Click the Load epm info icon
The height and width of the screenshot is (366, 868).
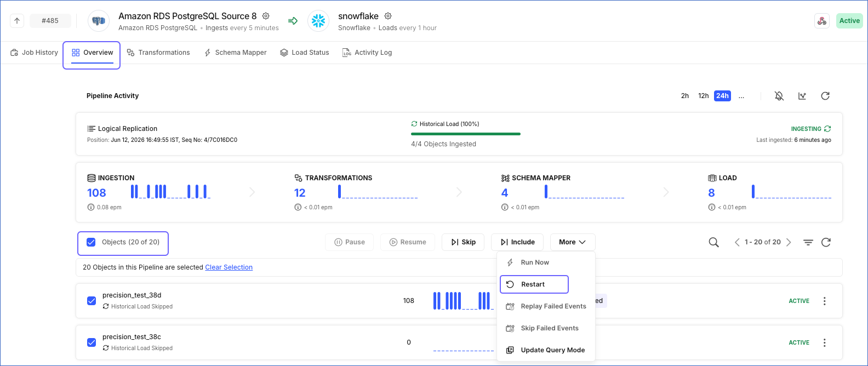coord(711,207)
